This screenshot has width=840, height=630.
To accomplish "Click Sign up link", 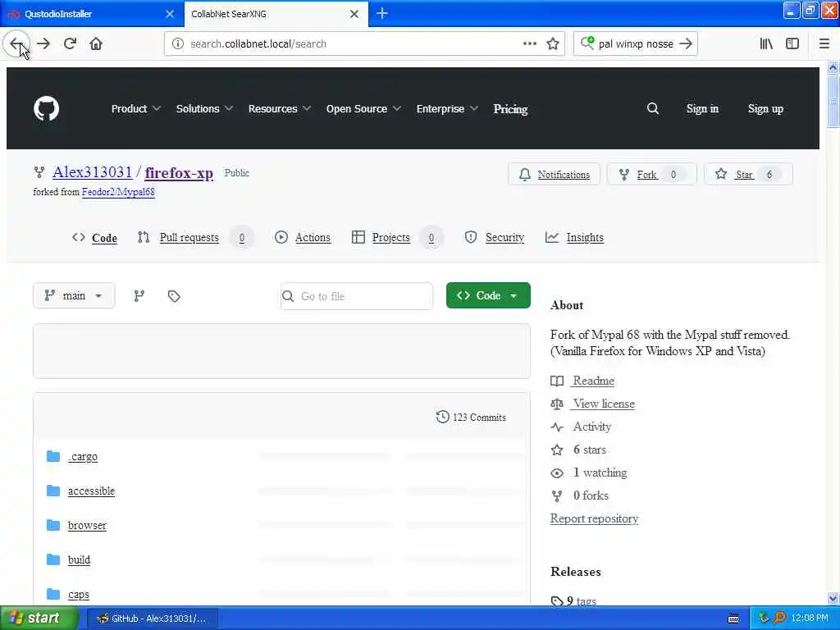I will click(x=765, y=109).
